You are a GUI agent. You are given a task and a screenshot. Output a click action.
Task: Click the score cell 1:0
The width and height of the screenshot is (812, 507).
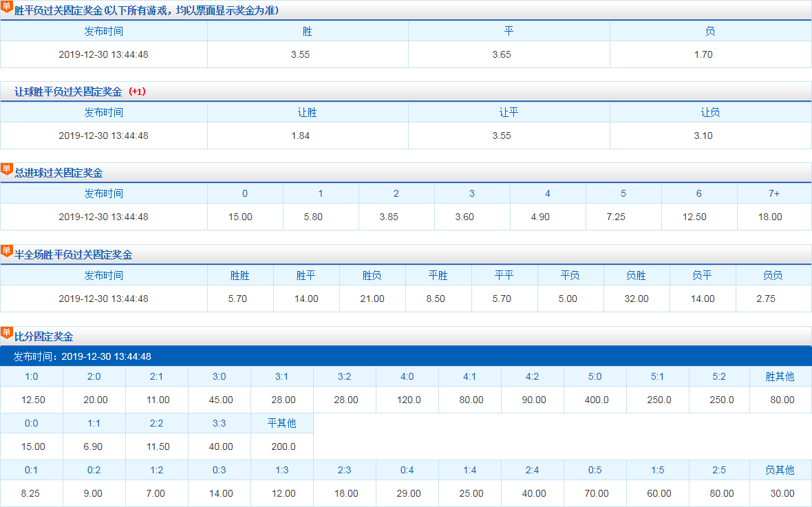31,376
